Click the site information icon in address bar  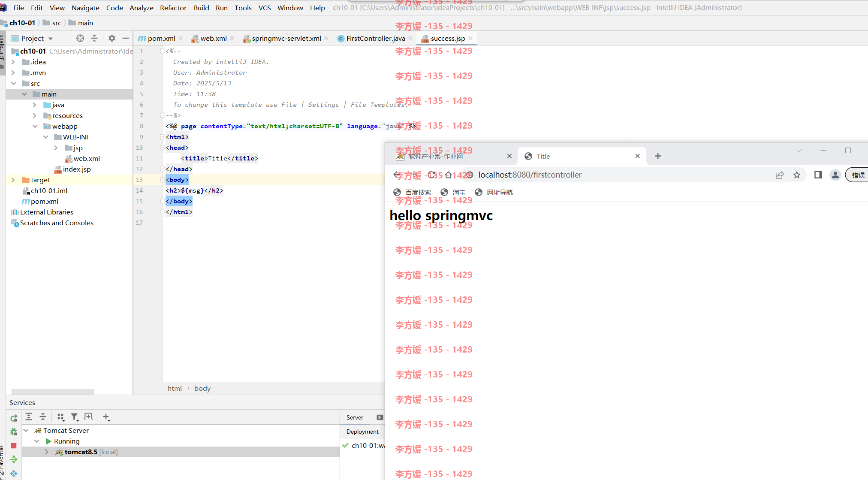pos(470,175)
